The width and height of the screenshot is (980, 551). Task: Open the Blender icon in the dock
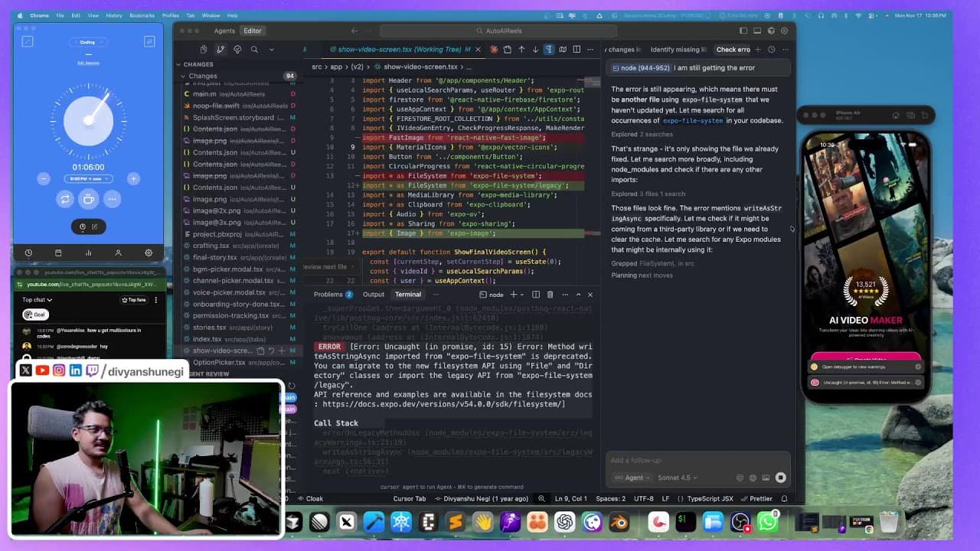pyautogui.click(x=619, y=523)
